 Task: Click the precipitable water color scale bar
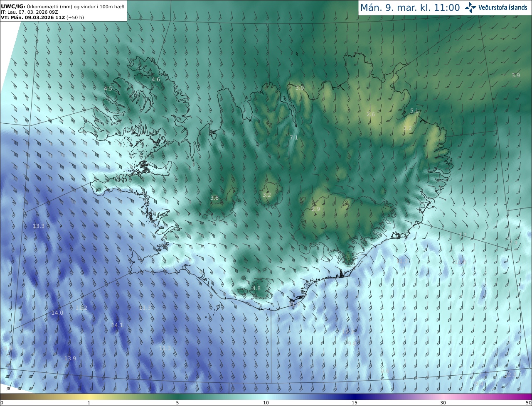tap(266, 396)
